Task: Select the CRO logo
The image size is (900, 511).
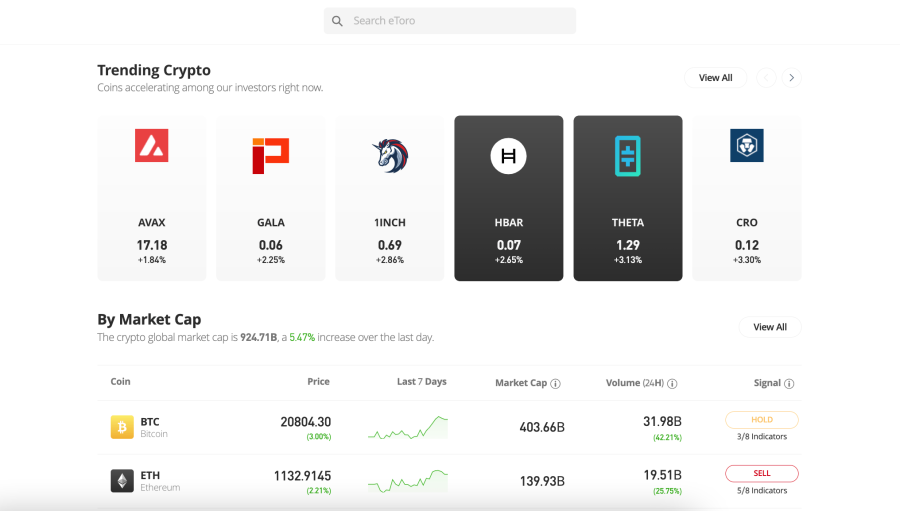Action: pyautogui.click(x=747, y=145)
